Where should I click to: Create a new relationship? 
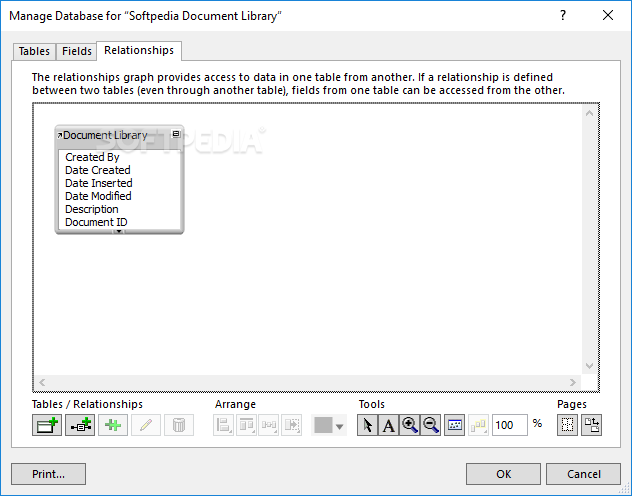(x=80, y=425)
